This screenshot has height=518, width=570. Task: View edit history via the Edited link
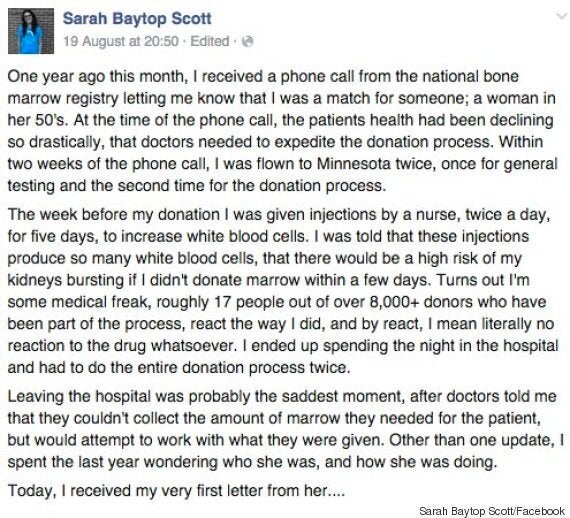click(210, 41)
